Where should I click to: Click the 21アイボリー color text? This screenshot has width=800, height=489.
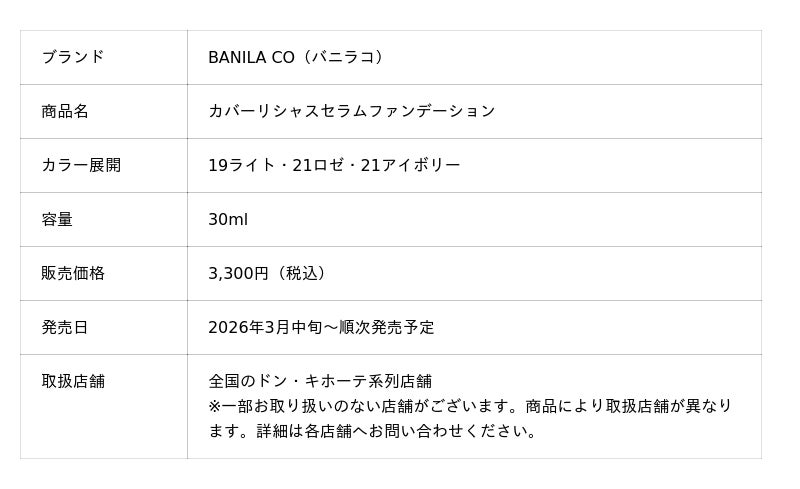pos(410,165)
